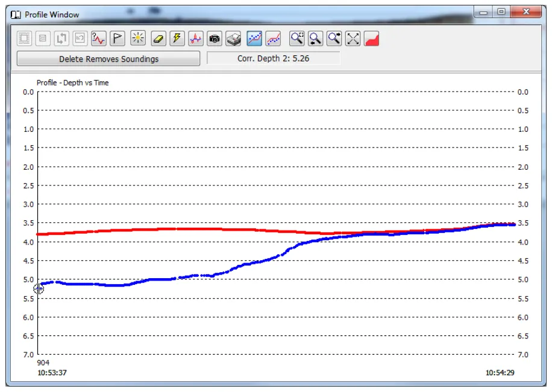The height and width of the screenshot is (392, 552).
Task: Click the greyed undo icon
Action: pos(80,39)
